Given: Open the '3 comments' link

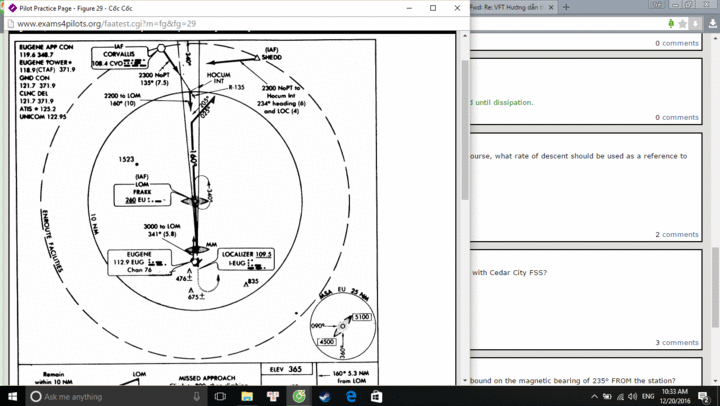Looking at the screenshot, I should (x=676, y=342).
